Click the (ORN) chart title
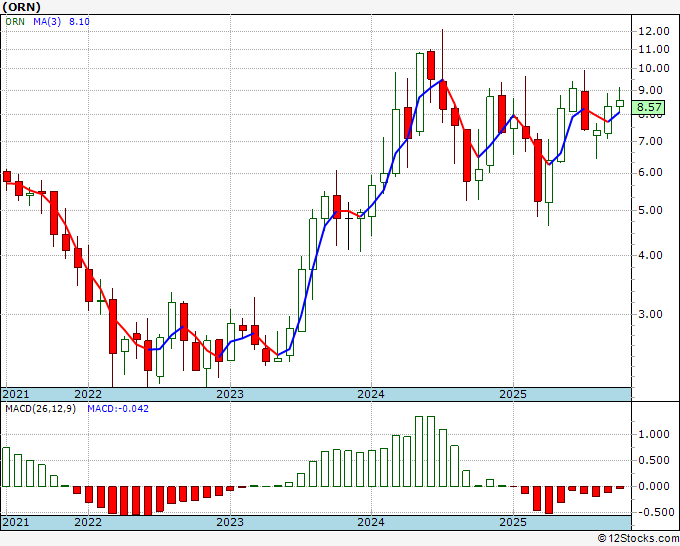This screenshot has width=680, height=546. pyautogui.click(x=21, y=7)
